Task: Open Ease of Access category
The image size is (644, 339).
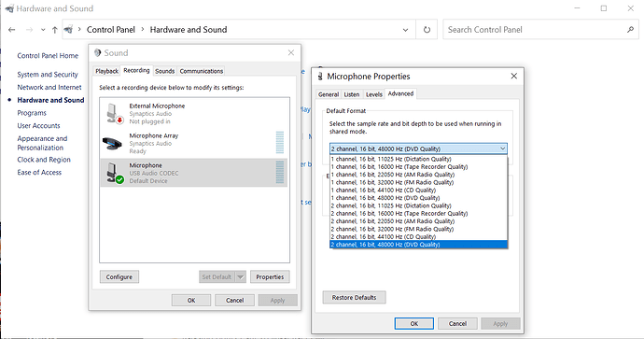Action: (x=39, y=172)
